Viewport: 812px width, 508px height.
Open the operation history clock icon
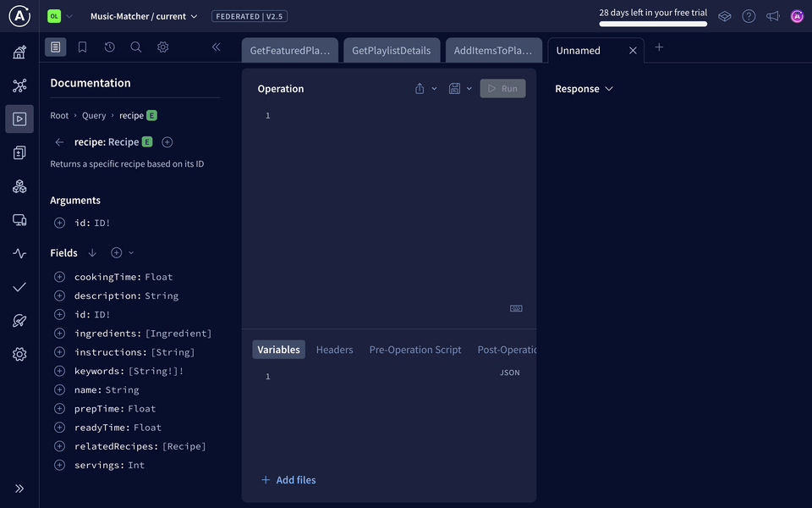[x=109, y=47]
